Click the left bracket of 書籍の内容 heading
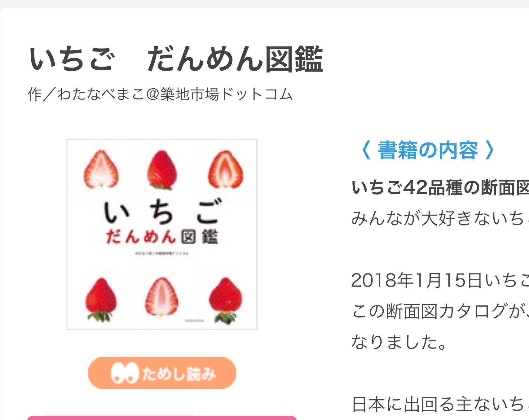The image size is (529, 420). tap(366, 150)
